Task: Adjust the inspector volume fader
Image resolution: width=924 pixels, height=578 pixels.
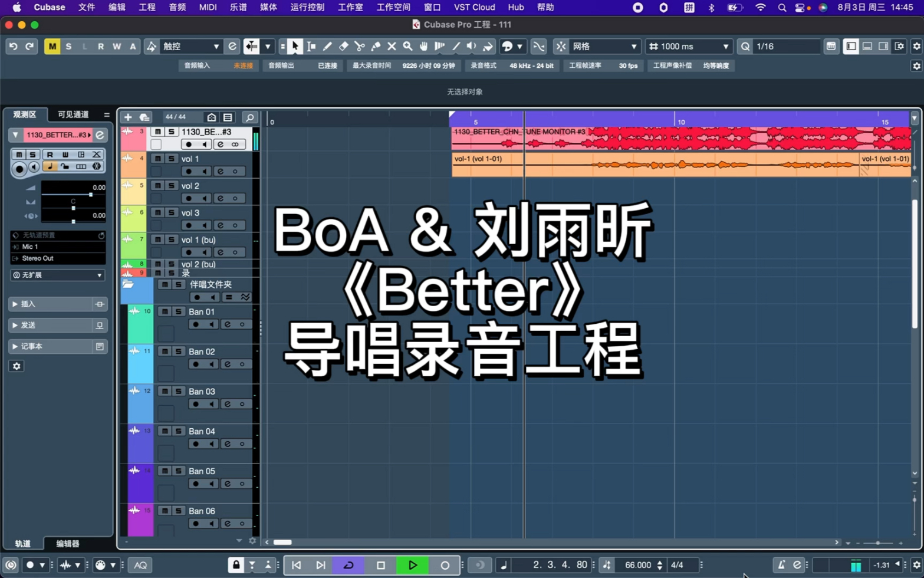Action: click(x=90, y=195)
